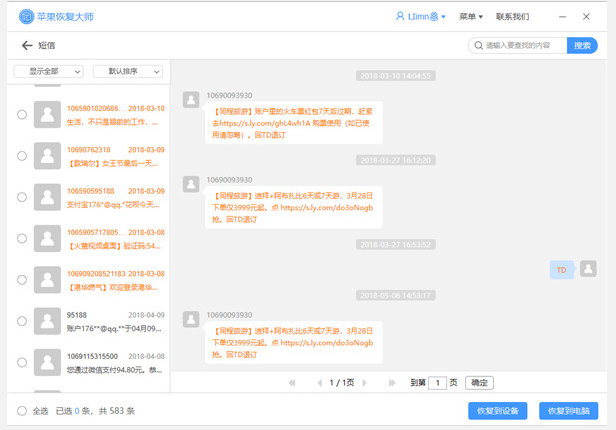Image resolution: width=616 pixels, height=430 pixels.
Task: Open the 默认排序 sort dropdown
Action: point(127,72)
